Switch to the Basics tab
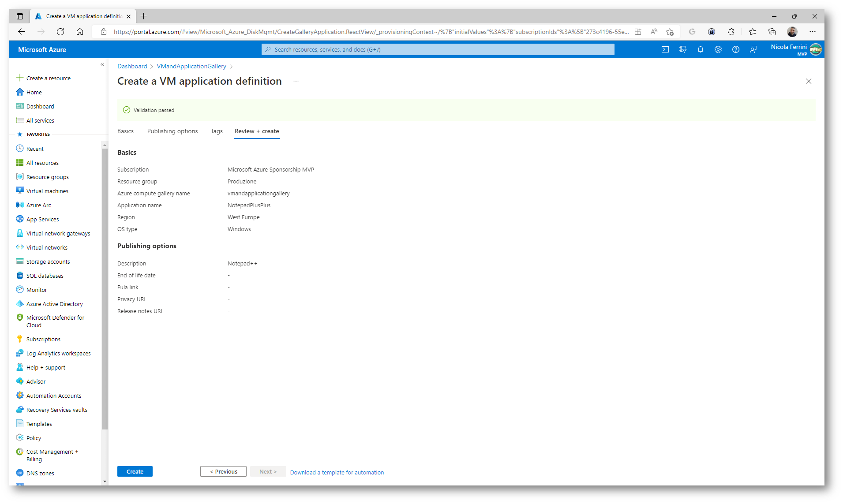 click(x=125, y=131)
